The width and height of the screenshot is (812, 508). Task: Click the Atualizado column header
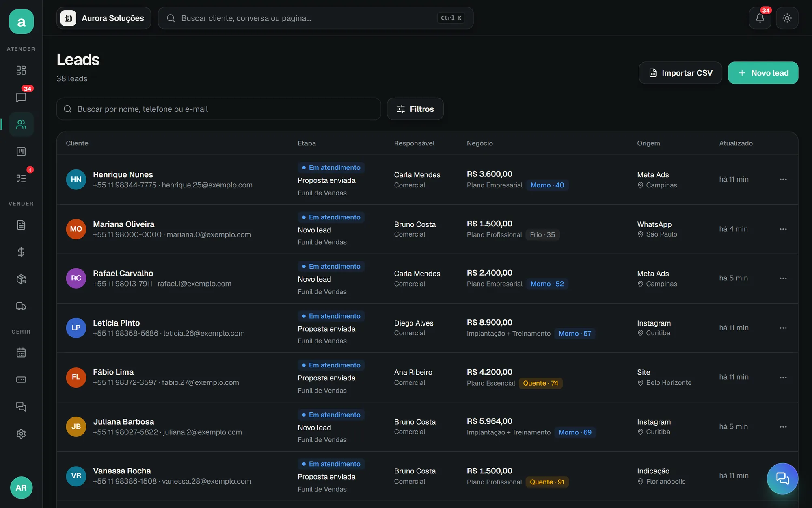736,143
